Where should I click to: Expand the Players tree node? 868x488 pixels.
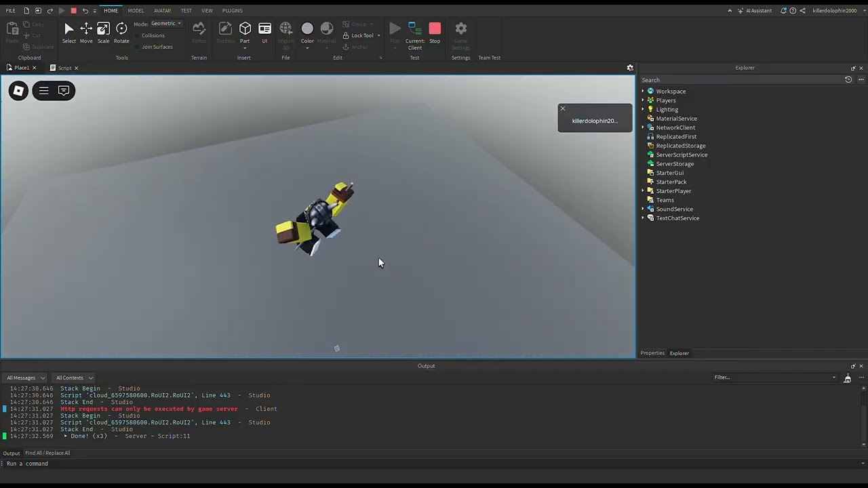click(x=643, y=100)
